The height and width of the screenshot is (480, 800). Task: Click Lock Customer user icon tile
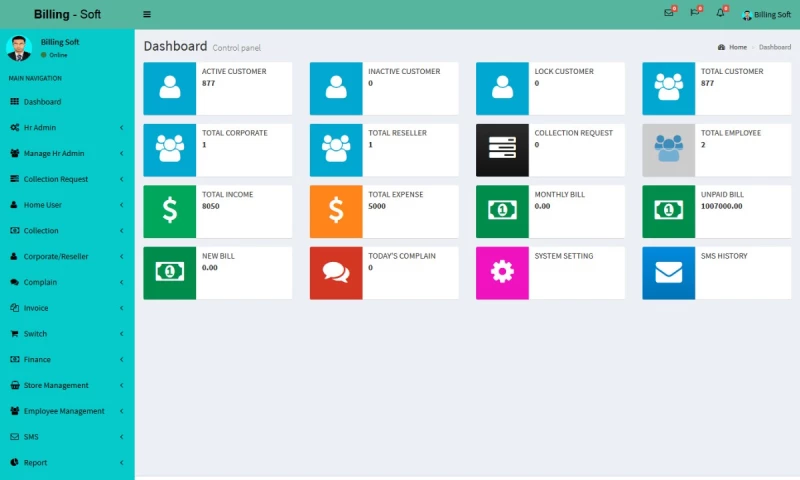pos(502,88)
